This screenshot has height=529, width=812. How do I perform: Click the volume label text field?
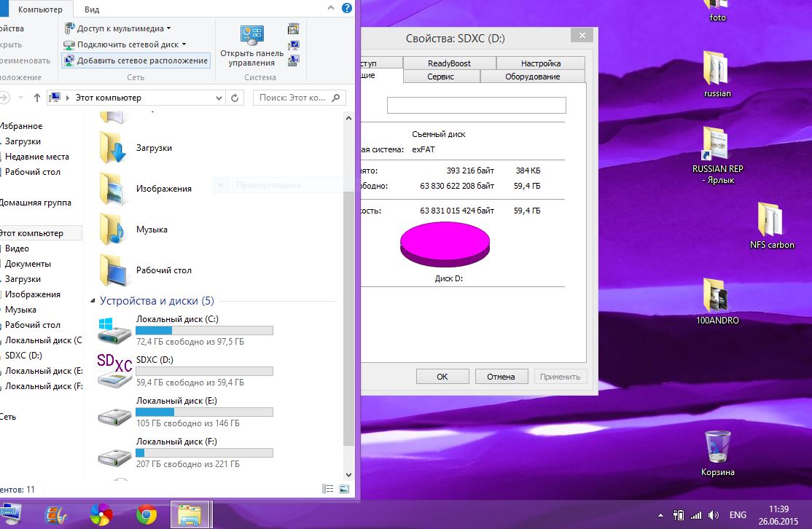476,106
